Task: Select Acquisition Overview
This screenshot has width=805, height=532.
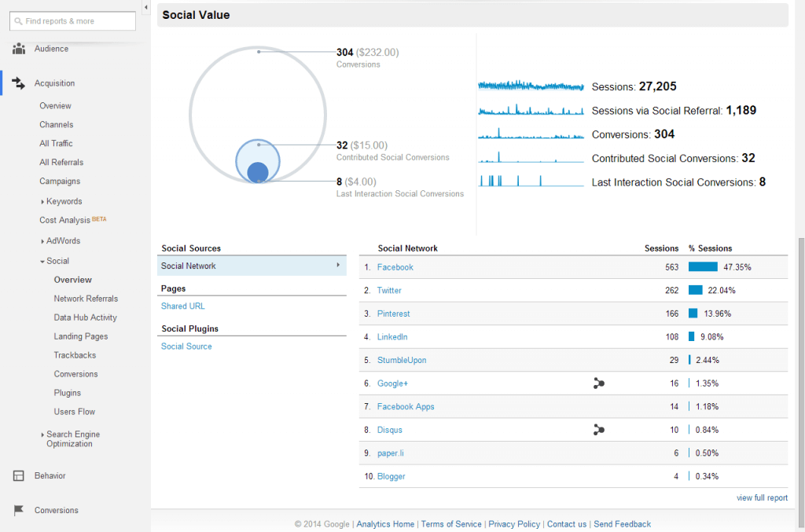Action: click(x=56, y=105)
